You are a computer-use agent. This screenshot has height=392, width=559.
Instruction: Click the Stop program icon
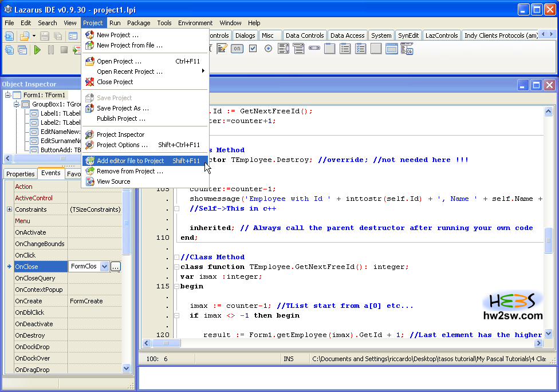(64, 50)
